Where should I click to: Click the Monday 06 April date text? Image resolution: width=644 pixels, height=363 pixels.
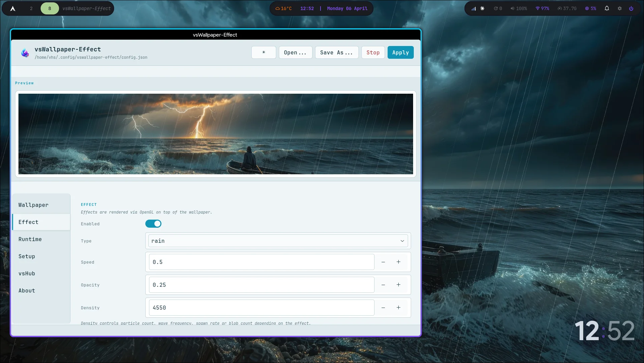pyautogui.click(x=347, y=8)
